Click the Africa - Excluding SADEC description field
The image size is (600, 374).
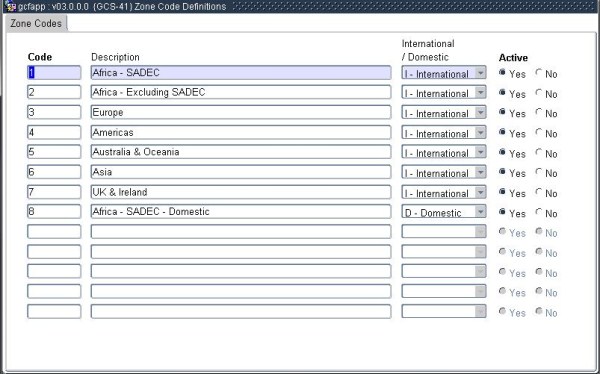(x=241, y=92)
